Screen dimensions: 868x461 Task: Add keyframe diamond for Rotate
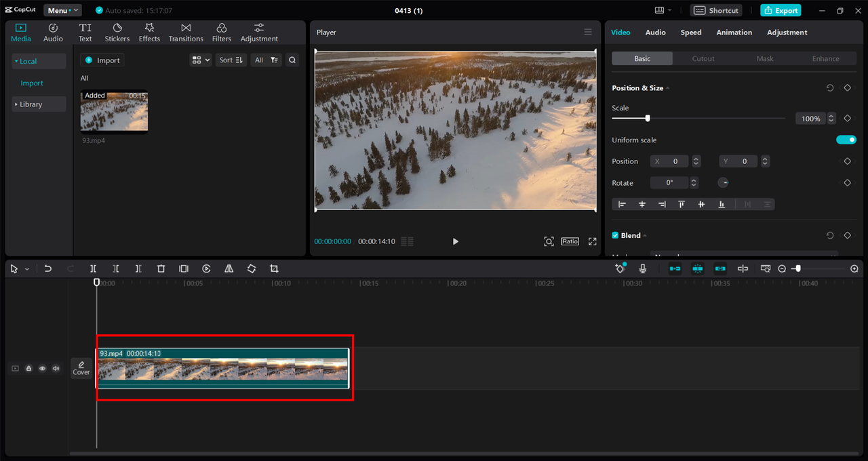point(847,183)
